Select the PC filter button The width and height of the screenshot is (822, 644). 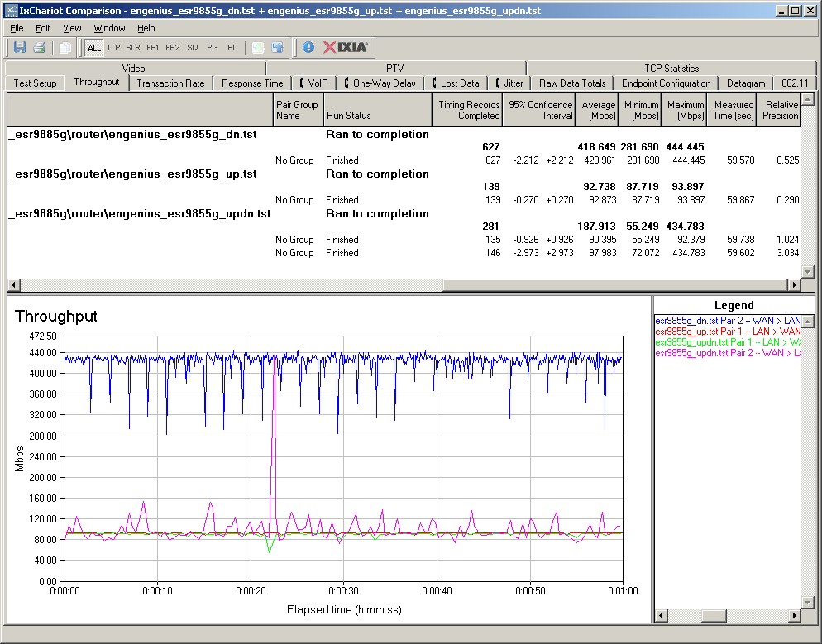point(232,48)
